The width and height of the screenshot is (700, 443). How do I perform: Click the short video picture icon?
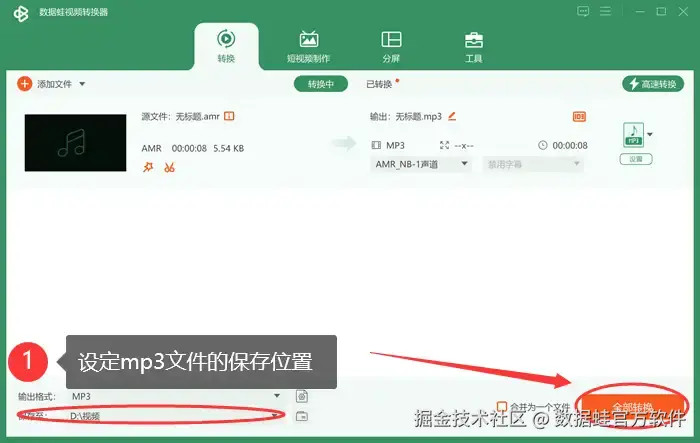pyautogui.click(x=308, y=39)
